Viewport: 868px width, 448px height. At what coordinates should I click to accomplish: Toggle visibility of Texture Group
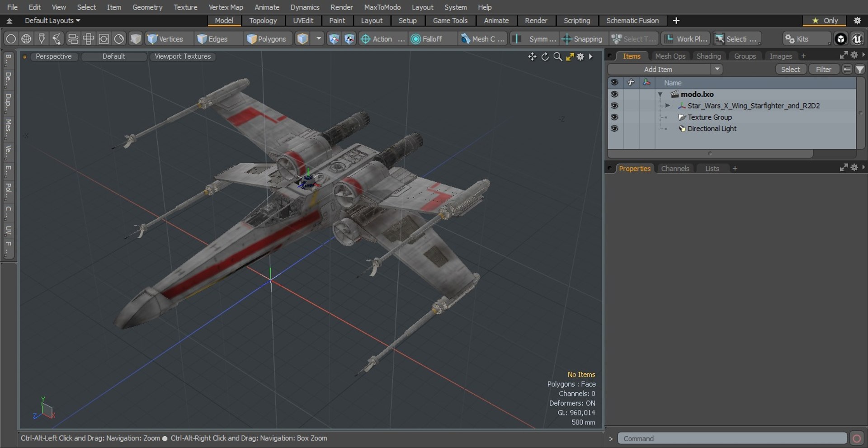tap(614, 117)
